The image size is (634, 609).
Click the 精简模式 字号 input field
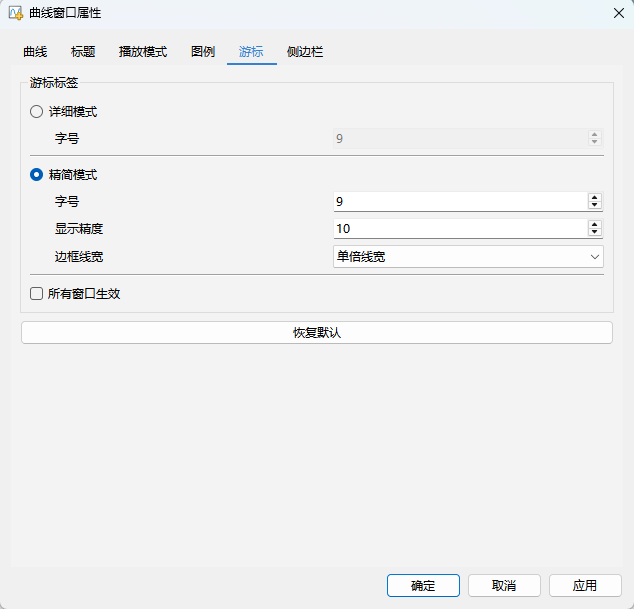(x=459, y=202)
